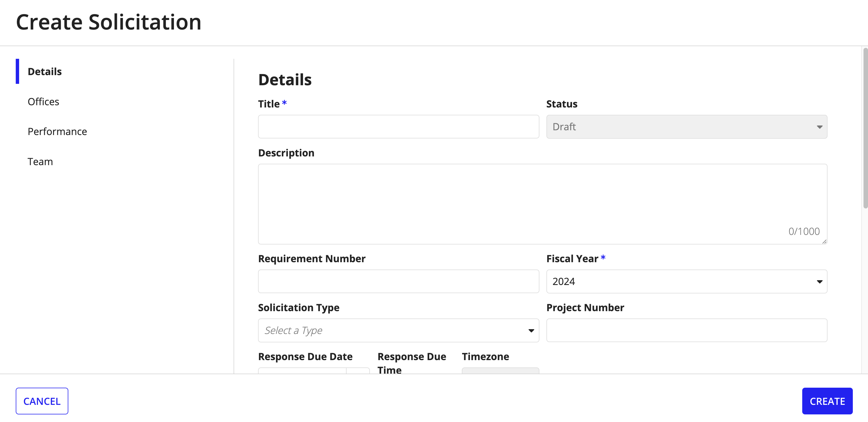Cancel creating the solicitation
This screenshot has height=422, width=868.
click(42, 401)
